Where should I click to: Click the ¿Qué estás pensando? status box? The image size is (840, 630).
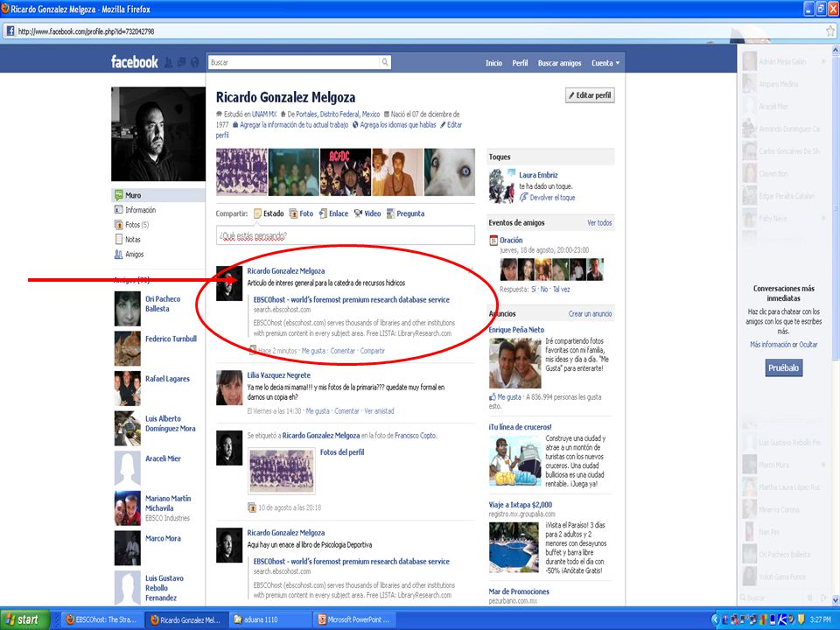[345, 235]
